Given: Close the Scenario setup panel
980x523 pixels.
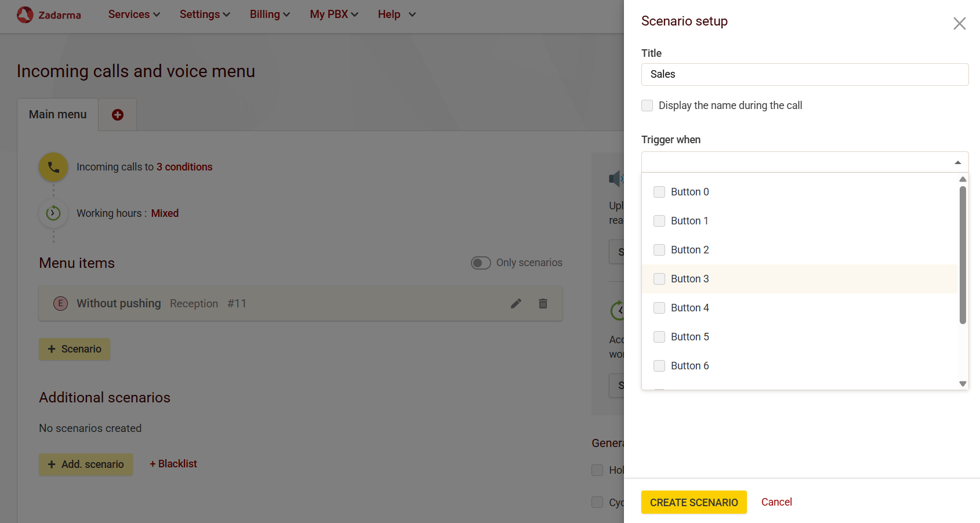Looking at the screenshot, I should (959, 23).
